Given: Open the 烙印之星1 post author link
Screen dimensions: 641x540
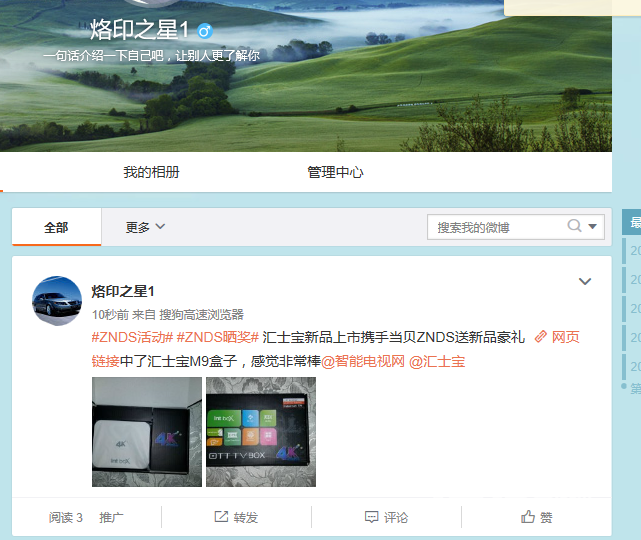Looking at the screenshot, I should pyautogui.click(x=123, y=291).
